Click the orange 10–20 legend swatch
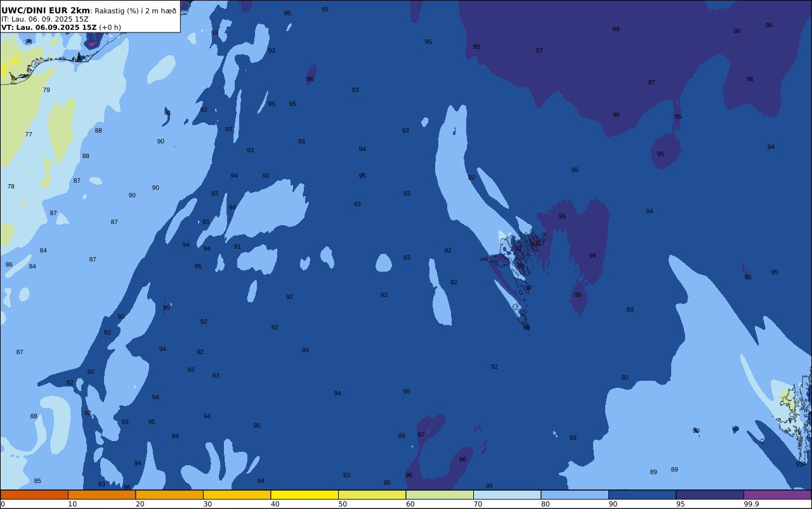The height and width of the screenshot is (509, 812). point(101,494)
